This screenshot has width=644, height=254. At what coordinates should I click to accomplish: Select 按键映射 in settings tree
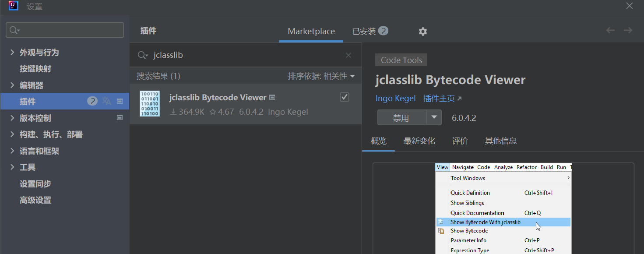(35, 69)
